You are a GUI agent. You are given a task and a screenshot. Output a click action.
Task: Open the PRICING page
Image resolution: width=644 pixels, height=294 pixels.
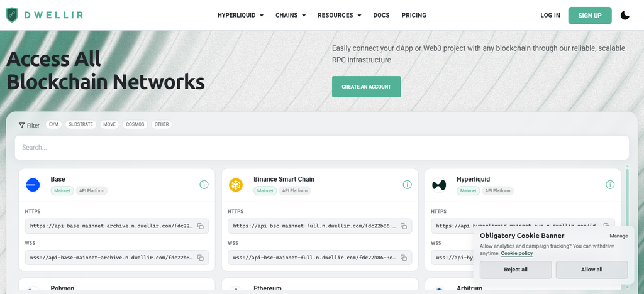coord(414,15)
